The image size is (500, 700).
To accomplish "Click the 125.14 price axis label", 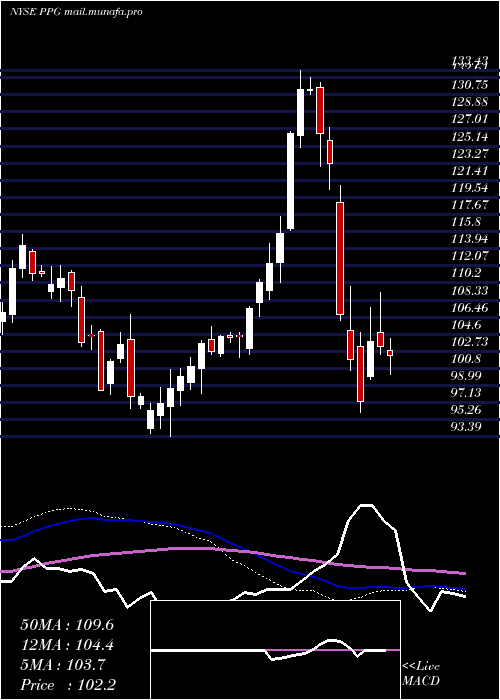I will pos(469,137).
